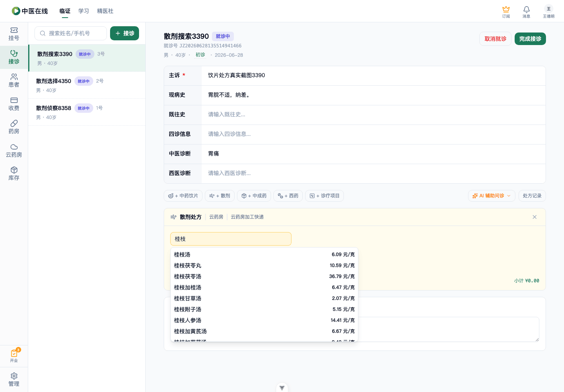564x392 pixels.
Task: Open the 药房 pharmacy sidebar icon
Action: (14, 127)
